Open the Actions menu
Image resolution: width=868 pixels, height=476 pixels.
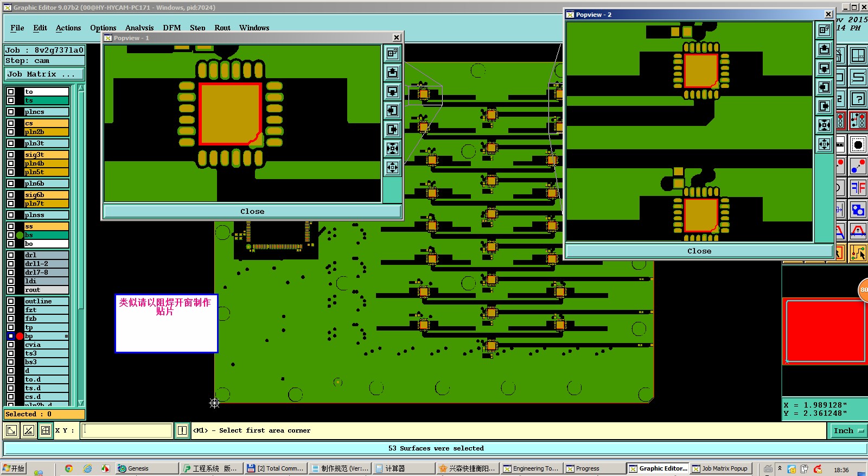pos(68,28)
